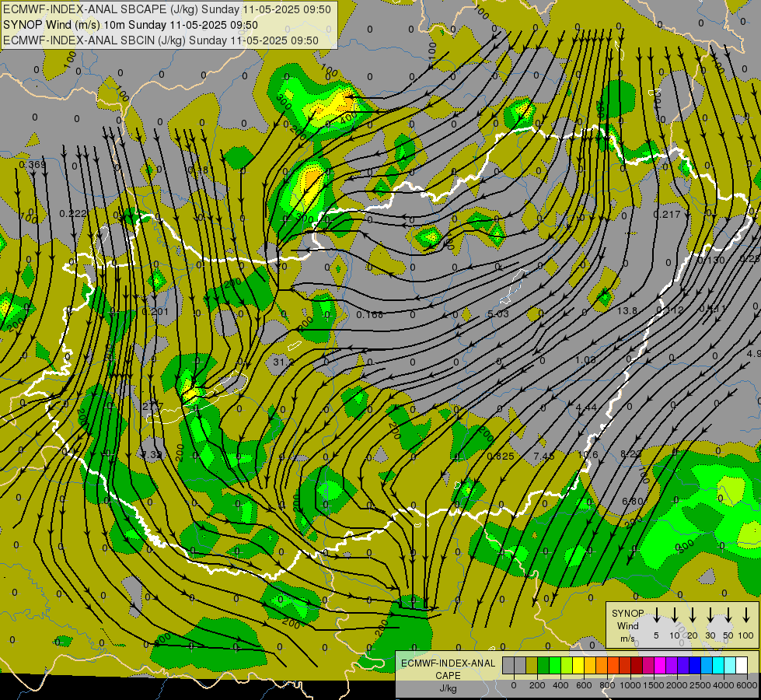Click the 600 tick label in CAPE legend
This screenshot has width=761, height=700.
584,685
